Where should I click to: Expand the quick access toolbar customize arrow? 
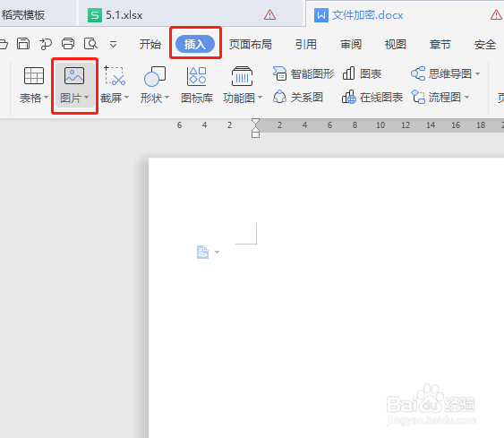(113, 44)
